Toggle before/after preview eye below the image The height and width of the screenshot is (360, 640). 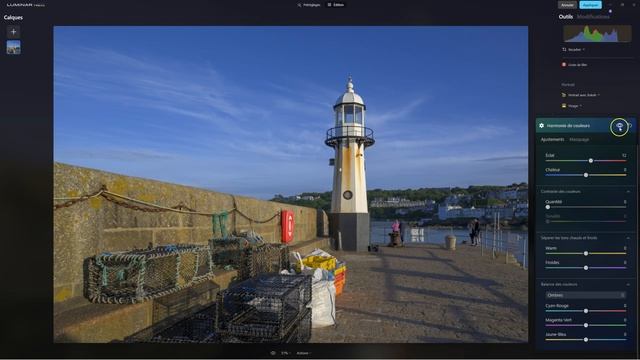click(273, 353)
